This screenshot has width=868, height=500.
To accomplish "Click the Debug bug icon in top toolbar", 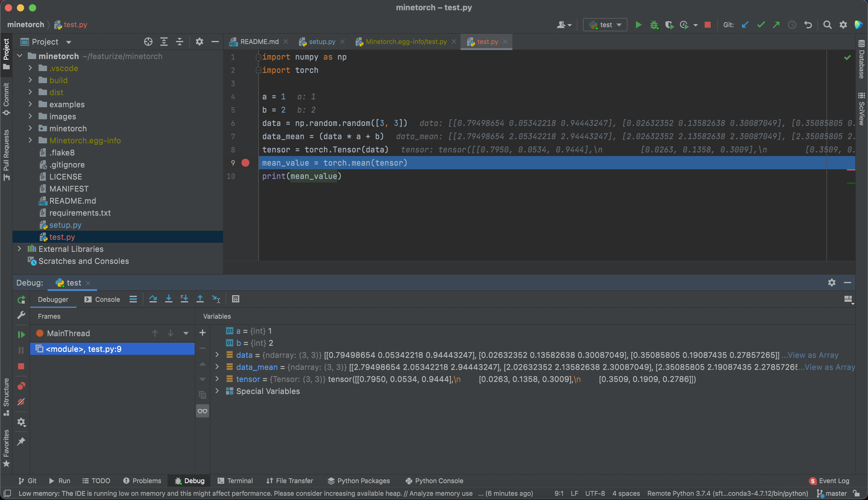I will coord(654,25).
